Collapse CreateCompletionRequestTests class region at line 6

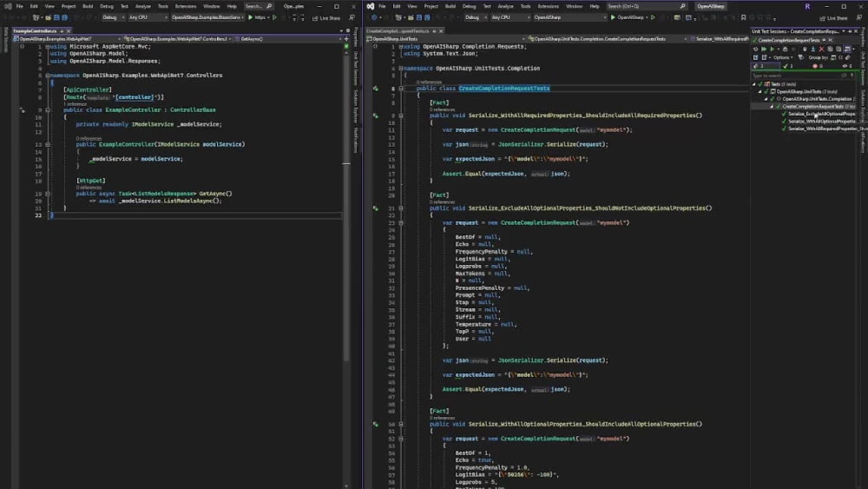[401, 88]
